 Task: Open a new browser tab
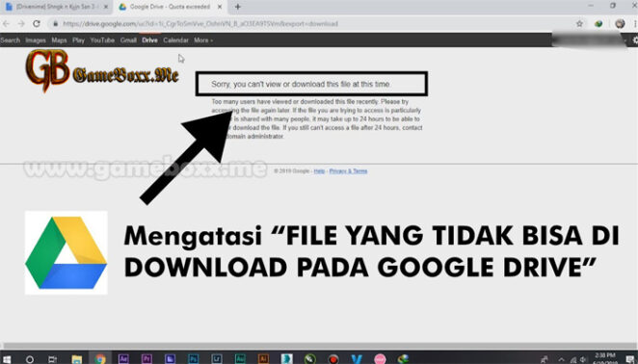pos(238,7)
